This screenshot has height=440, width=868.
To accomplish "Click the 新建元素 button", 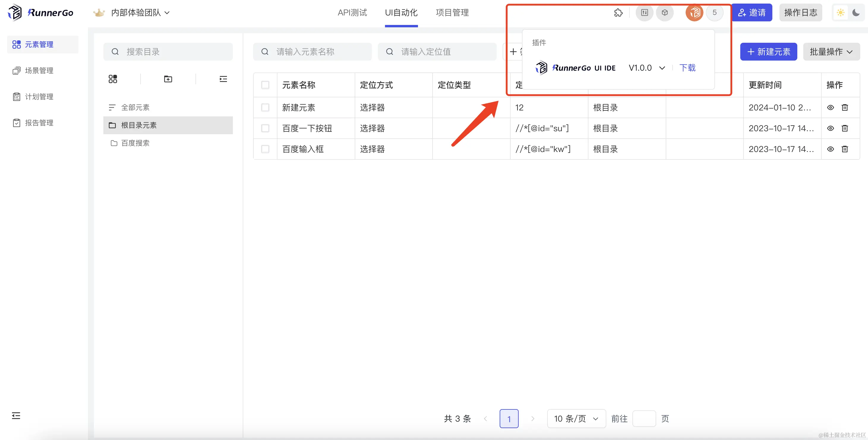I will tap(768, 51).
